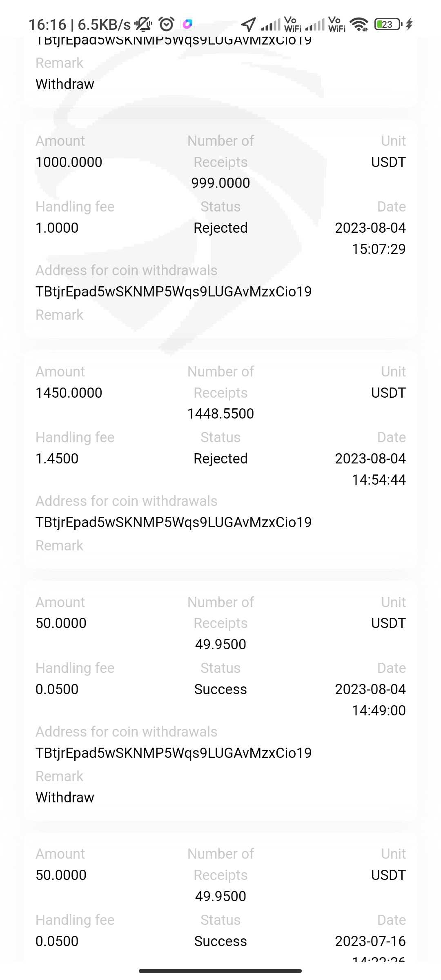Screen dimensions: 441x980
Task: Tap Rejected status of the 1000.0000 withdrawal
Action: [x=220, y=228]
